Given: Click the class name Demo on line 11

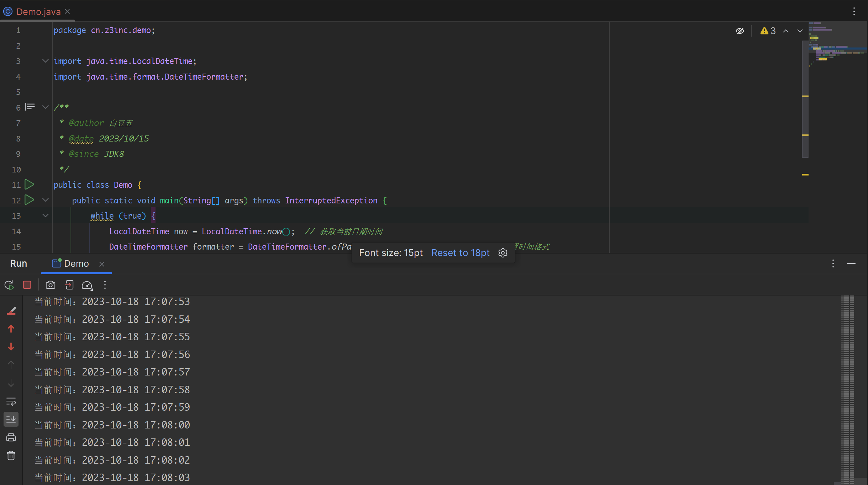Looking at the screenshot, I should 123,185.
